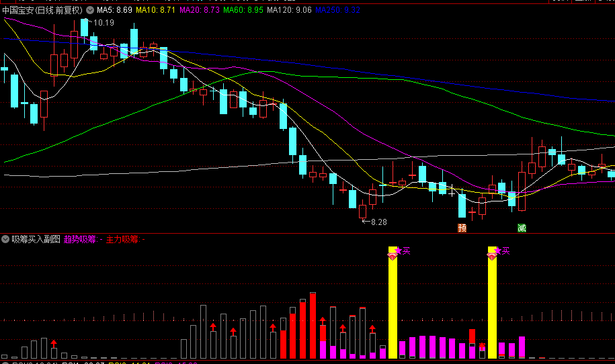Click the 吸筹买入副图 indicator name
The image size is (615, 364).
[36, 239]
